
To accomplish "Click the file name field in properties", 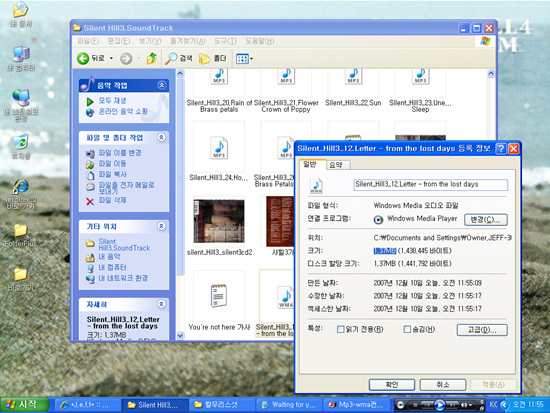I will [430, 185].
